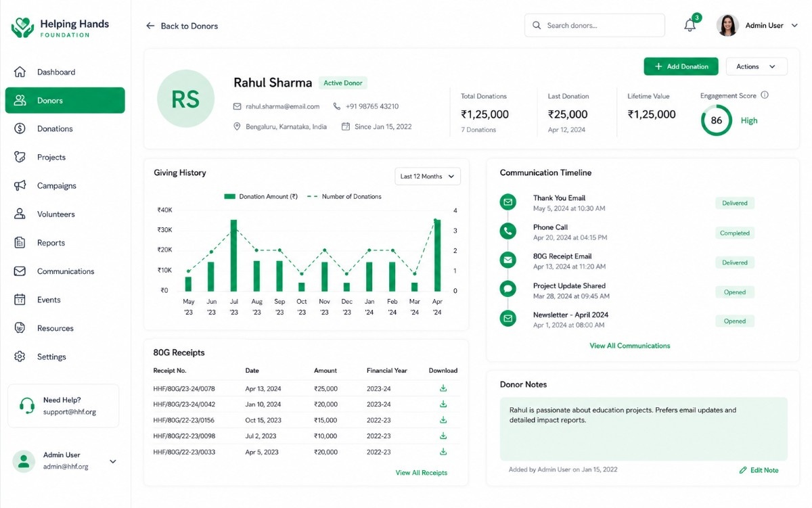Focus the Search donors field

point(595,26)
